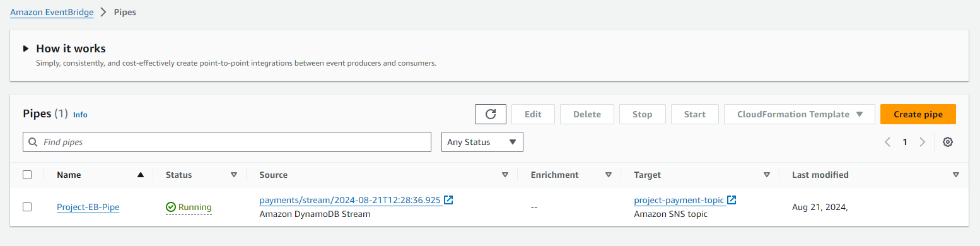980x246 pixels.
Task: Open the Info link beside Pipes
Action: click(x=80, y=115)
